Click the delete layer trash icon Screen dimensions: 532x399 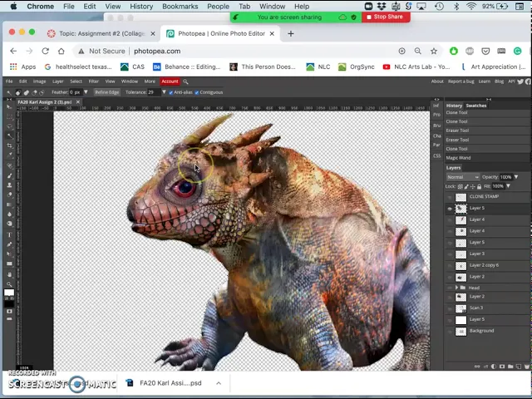[526, 367]
